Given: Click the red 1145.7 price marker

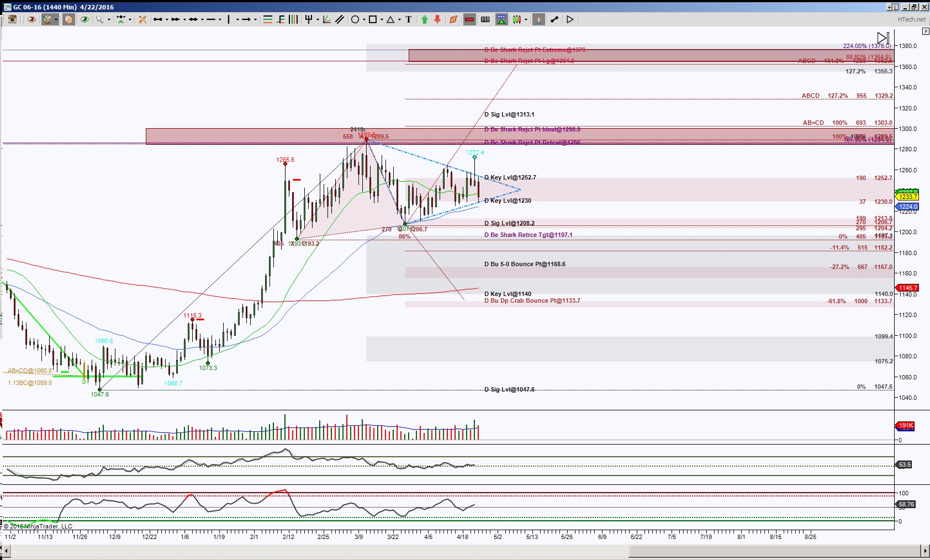Looking at the screenshot, I should 907,288.
